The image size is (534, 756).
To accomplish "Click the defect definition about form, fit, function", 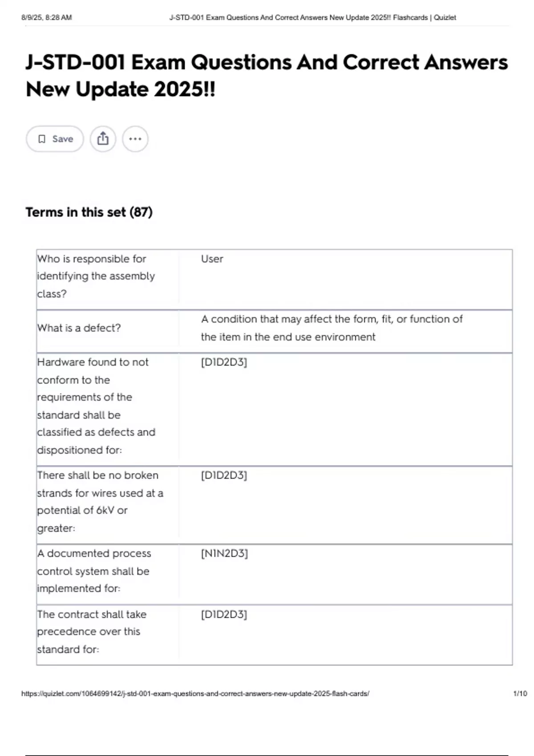I will pos(332,328).
